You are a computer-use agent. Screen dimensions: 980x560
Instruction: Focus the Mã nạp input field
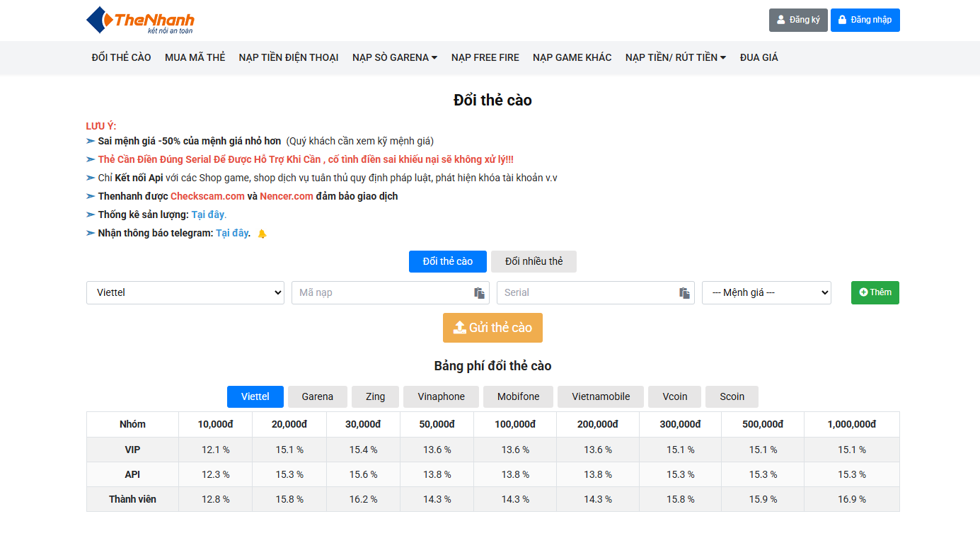pyautogui.click(x=391, y=292)
